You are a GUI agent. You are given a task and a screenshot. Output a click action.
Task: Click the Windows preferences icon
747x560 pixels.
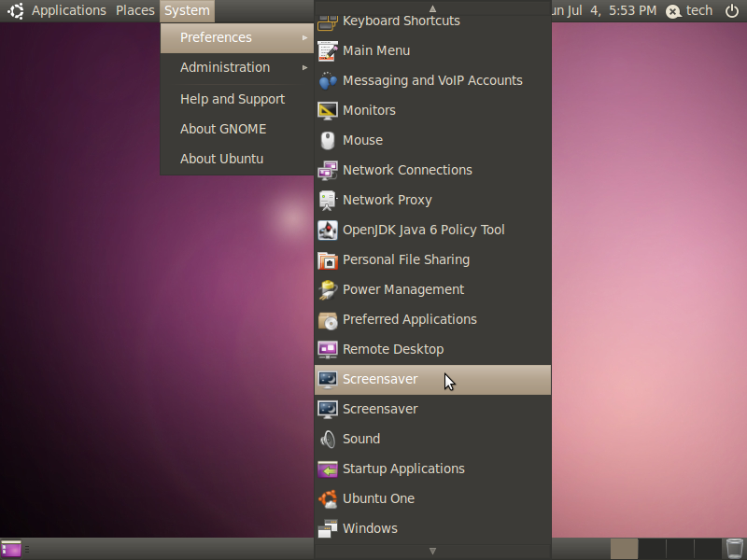point(328,528)
